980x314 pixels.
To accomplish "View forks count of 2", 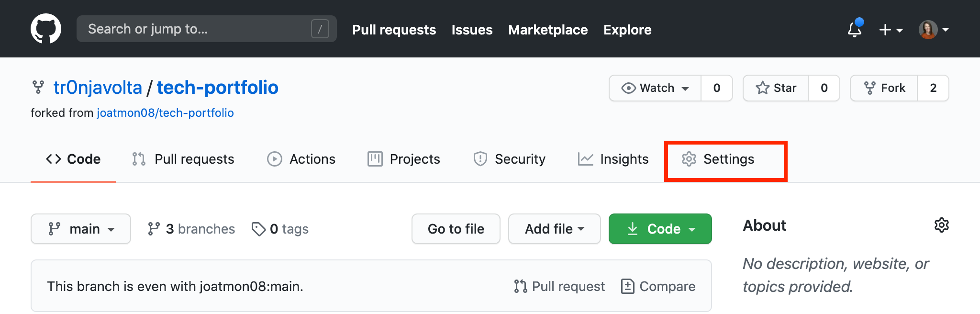I will 933,88.
